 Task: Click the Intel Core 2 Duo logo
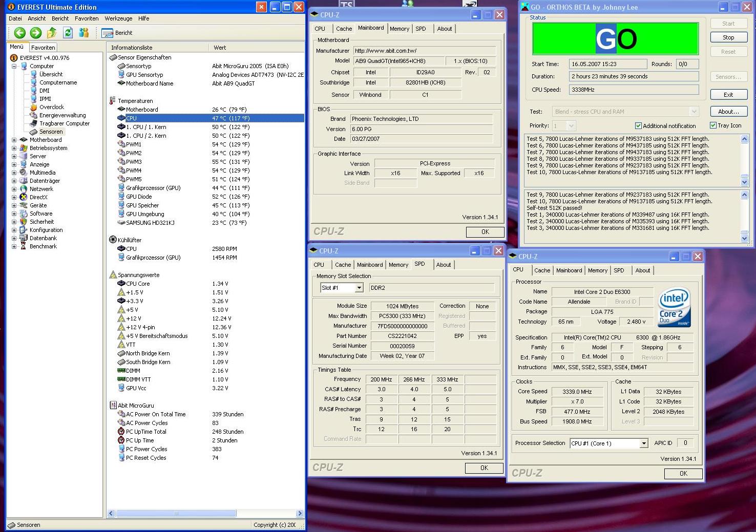674,307
